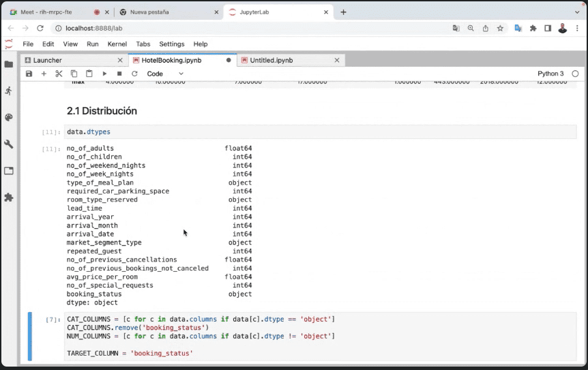Bookmark this page with the star icon

click(500, 28)
